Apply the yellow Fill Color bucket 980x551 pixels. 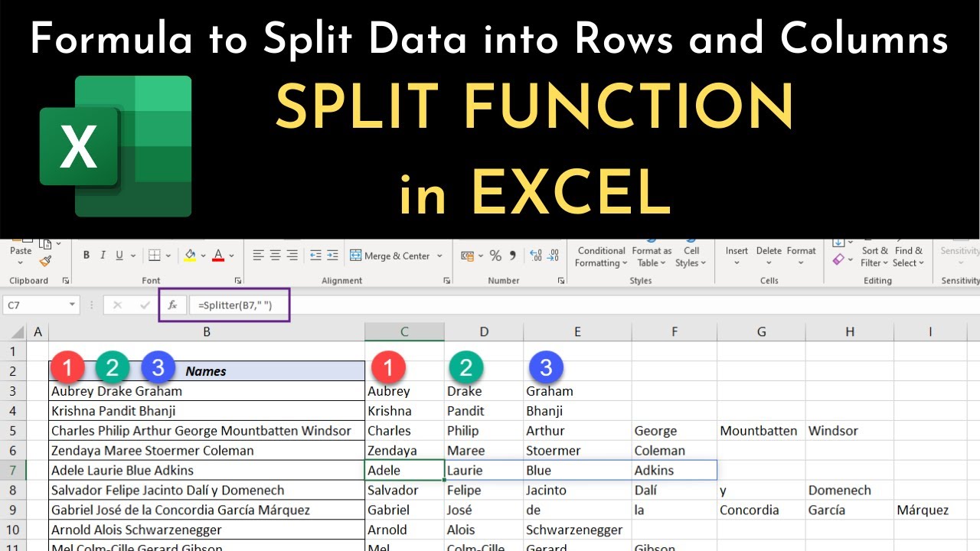(x=190, y=256)
